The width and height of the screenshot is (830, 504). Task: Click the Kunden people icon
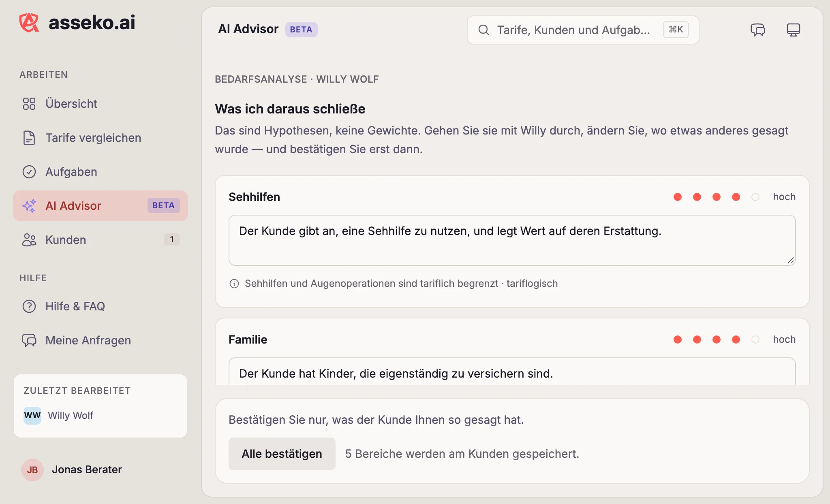[x=29, y=240]
